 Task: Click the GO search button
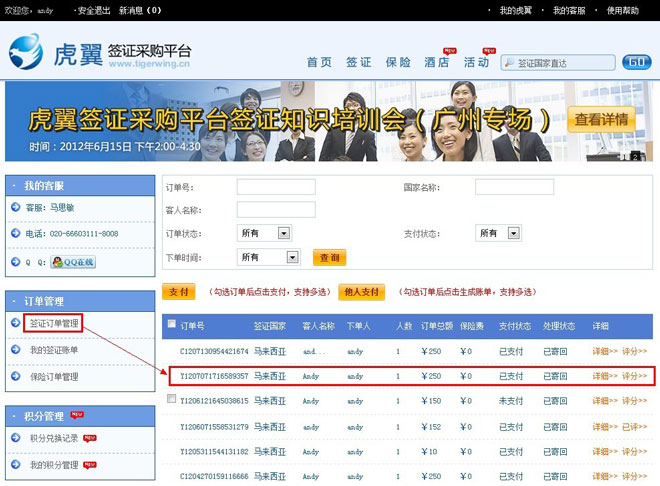point(637,62)
